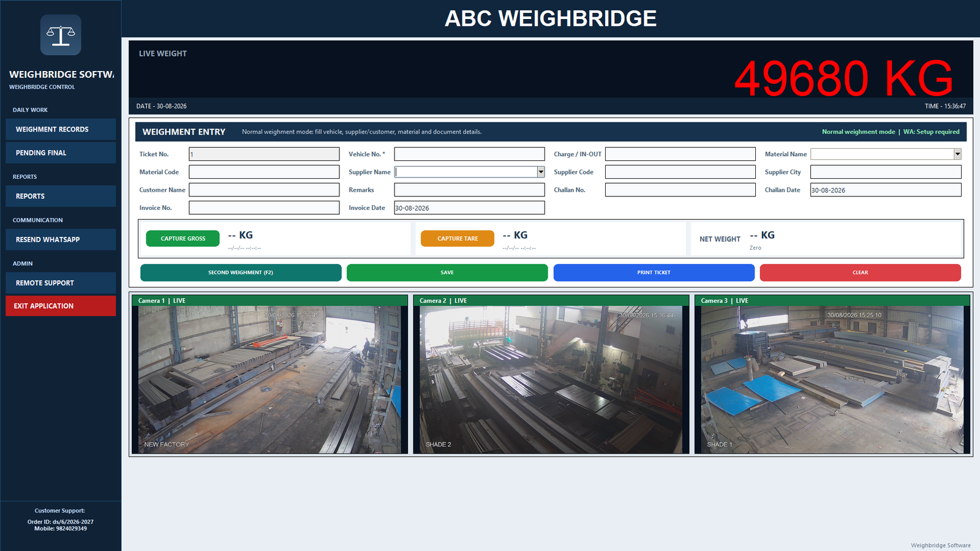
Task: Click the 'TIME - 15:36:47' label
Action: tap(945, 106)
